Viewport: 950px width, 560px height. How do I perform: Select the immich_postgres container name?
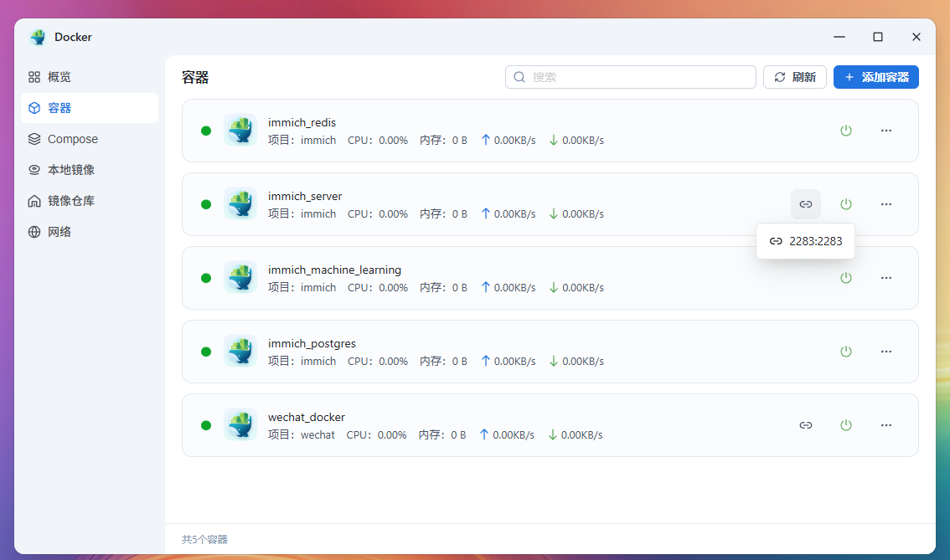[x=312, y=343]
